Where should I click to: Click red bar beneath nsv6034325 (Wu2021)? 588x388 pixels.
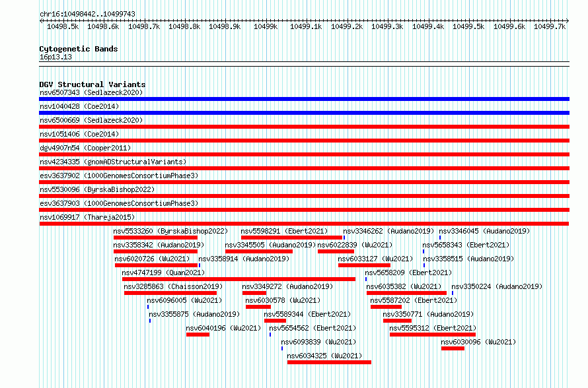click(329, 362)
